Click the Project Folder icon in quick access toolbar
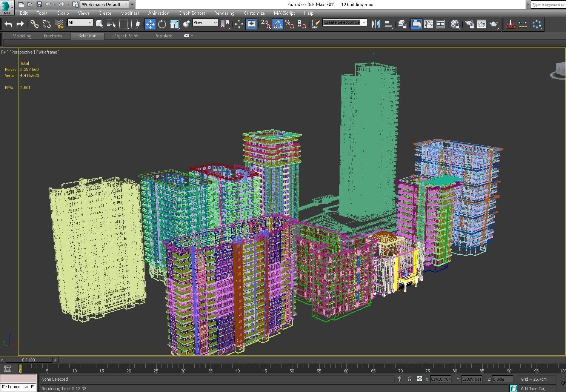The image size is (566, 392). pyautogui.click(x=75, y=5)
